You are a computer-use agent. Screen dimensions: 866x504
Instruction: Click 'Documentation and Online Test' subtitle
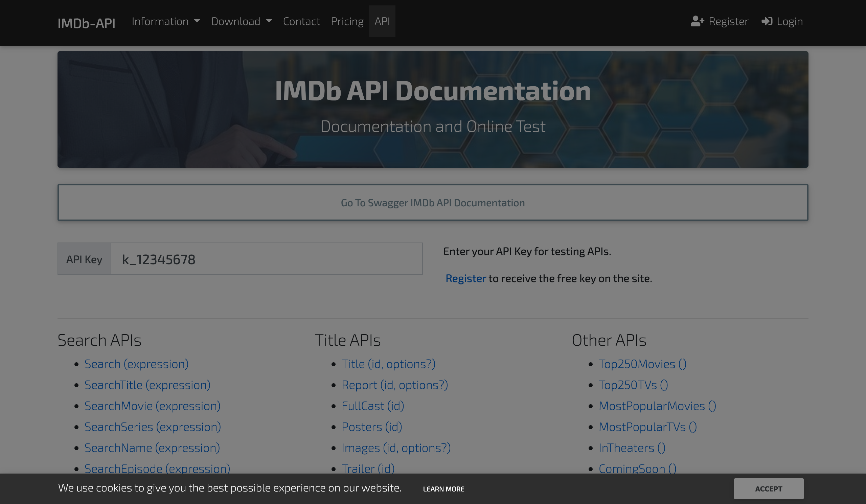pyautogui.click(x=433, y=126)
